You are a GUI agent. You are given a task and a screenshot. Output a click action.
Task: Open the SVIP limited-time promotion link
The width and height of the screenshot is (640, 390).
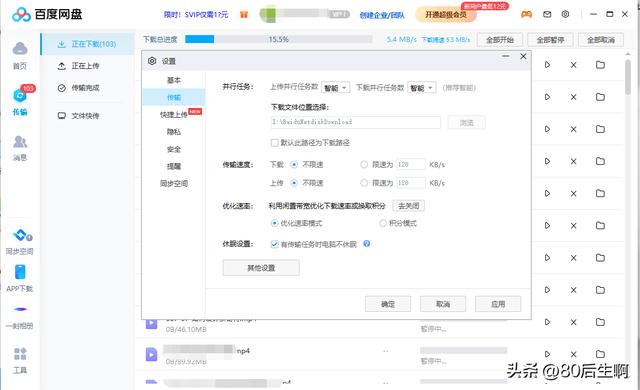[x=196, y=15]
